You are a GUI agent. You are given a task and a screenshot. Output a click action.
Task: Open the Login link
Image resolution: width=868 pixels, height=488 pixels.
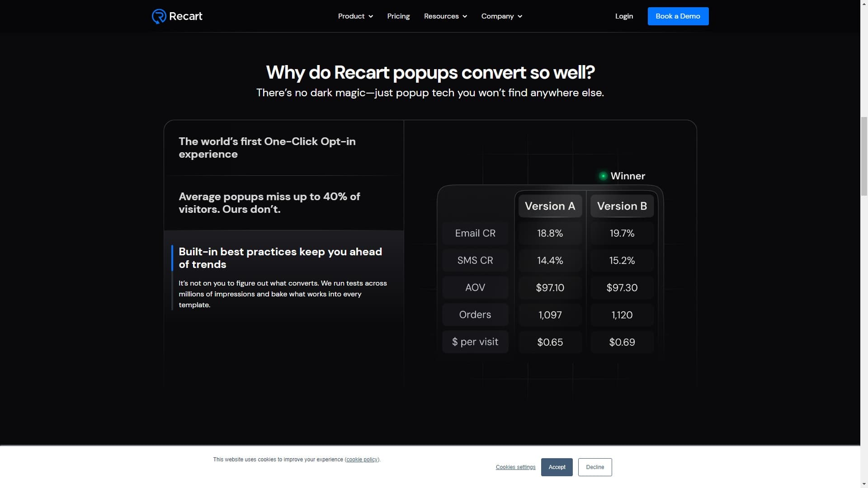[624, 16]
